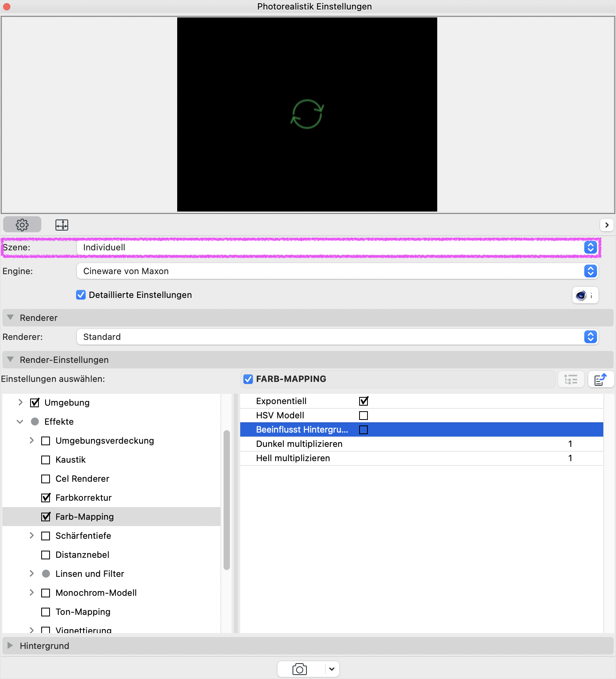The image size is (616, 679).
Task: Open the camera button dropdown arrow
Action: [332, 669]
